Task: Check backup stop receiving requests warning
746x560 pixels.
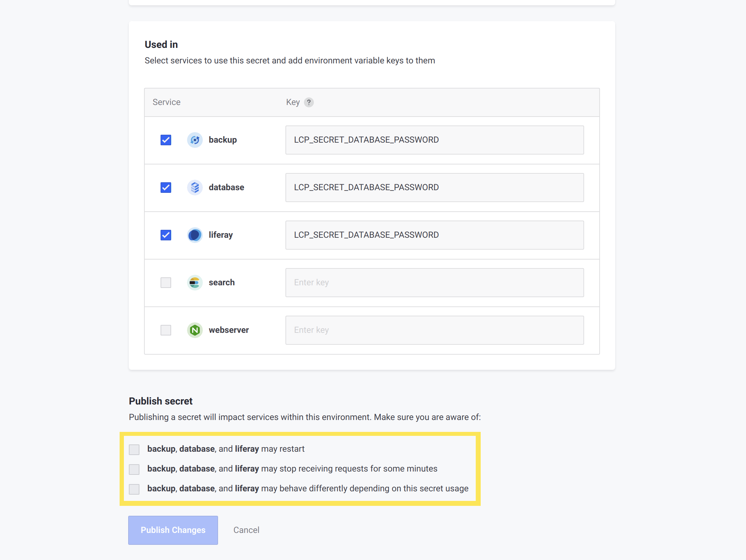Action: pos(134,469)
